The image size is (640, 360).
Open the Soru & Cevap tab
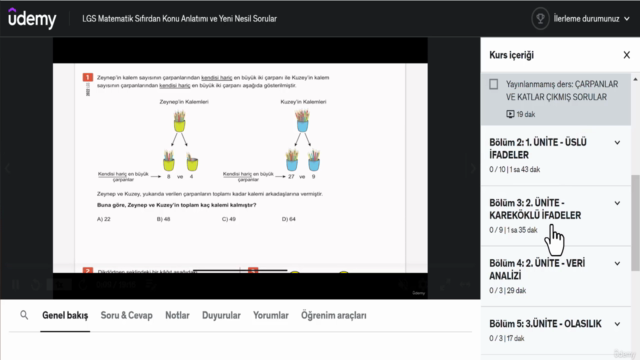pyautogui.click(x=127, y=316)
